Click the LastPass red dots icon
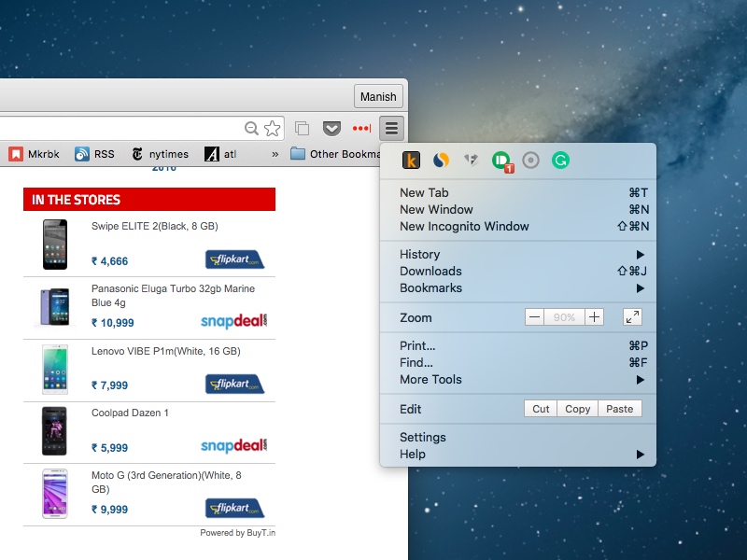 pyautogui.click(x=361, y=128)
